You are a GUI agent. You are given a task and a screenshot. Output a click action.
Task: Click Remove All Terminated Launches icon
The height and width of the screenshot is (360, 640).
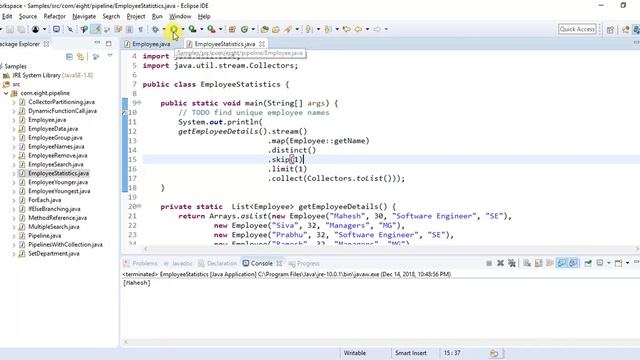512,263
